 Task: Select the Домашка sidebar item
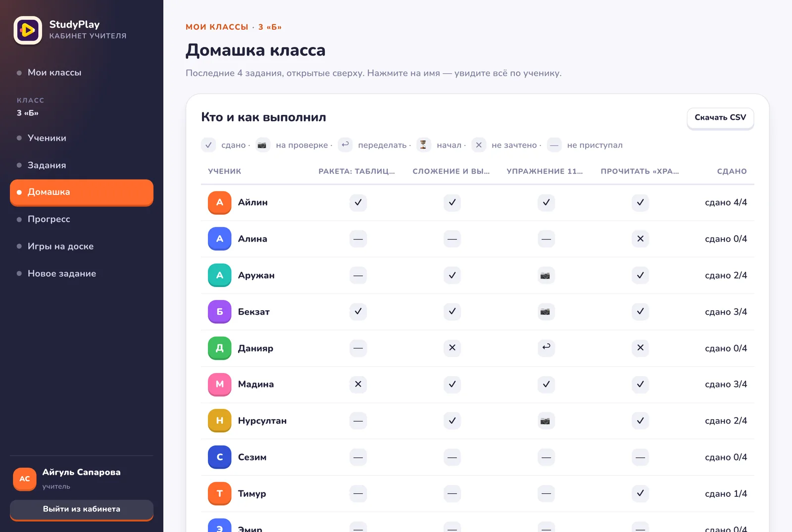(82, 192)
